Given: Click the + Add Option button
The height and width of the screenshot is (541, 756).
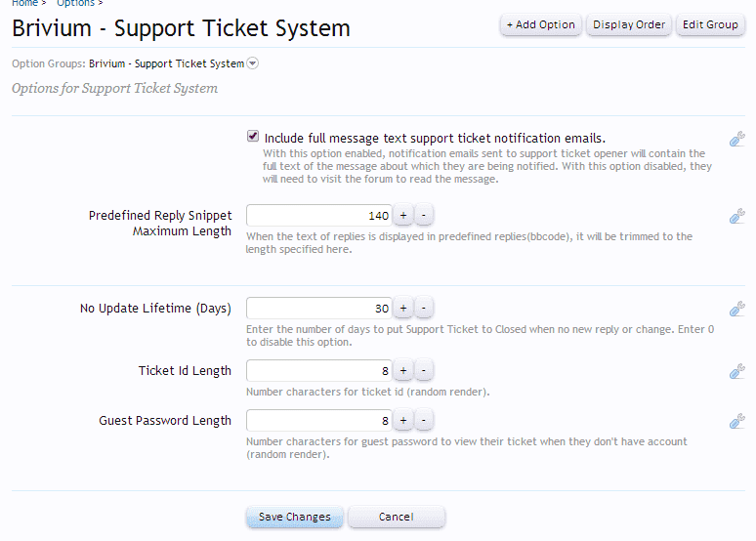Looking at the screenshot, I should [540, 24].
